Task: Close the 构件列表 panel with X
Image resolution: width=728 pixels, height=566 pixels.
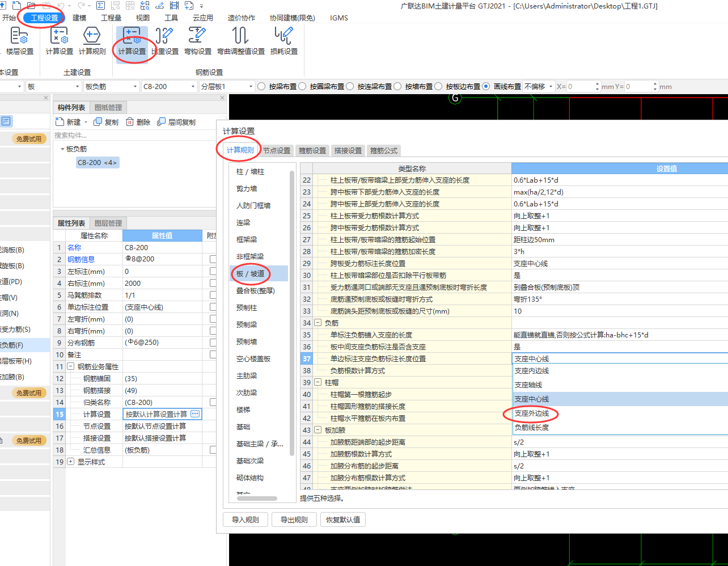Action: (222, 98)
